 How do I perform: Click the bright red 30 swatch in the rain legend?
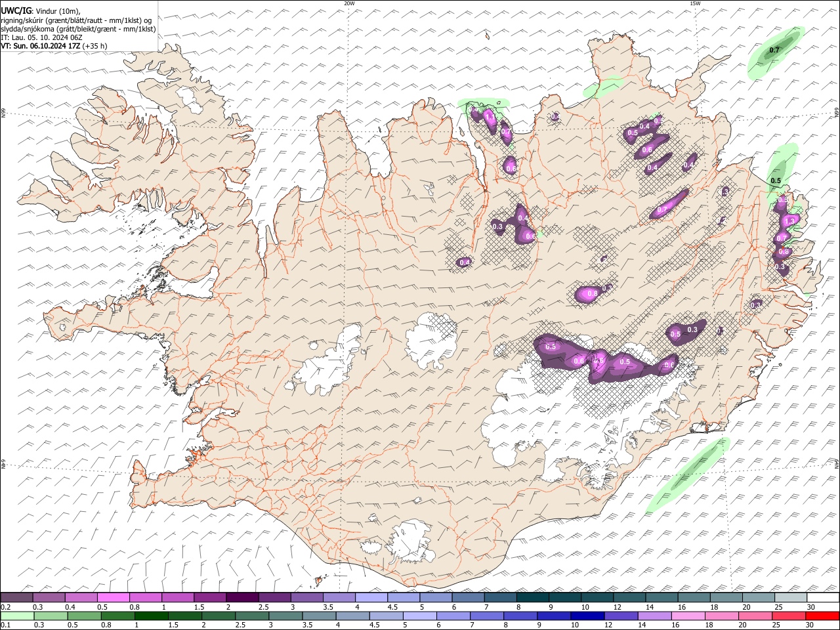tap(823, 616)
